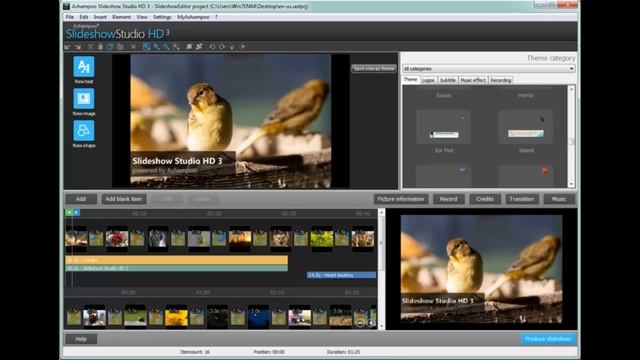This screenshot has width=640, height=360.
Task: Select the theme thumbnail with the red flag
Action: [526, 176]
